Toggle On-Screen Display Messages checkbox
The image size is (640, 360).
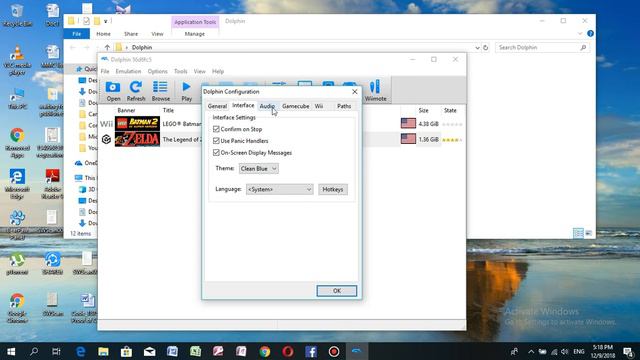(x=216, y=153)
